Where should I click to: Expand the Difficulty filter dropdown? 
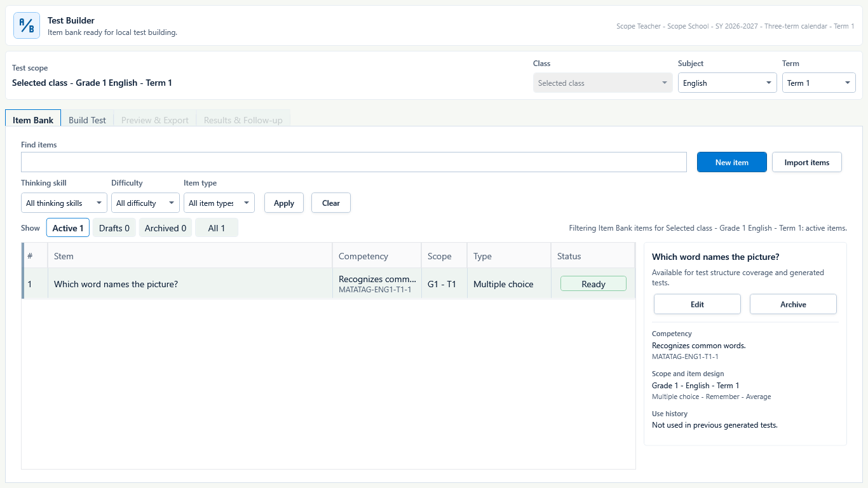[145, 203]
